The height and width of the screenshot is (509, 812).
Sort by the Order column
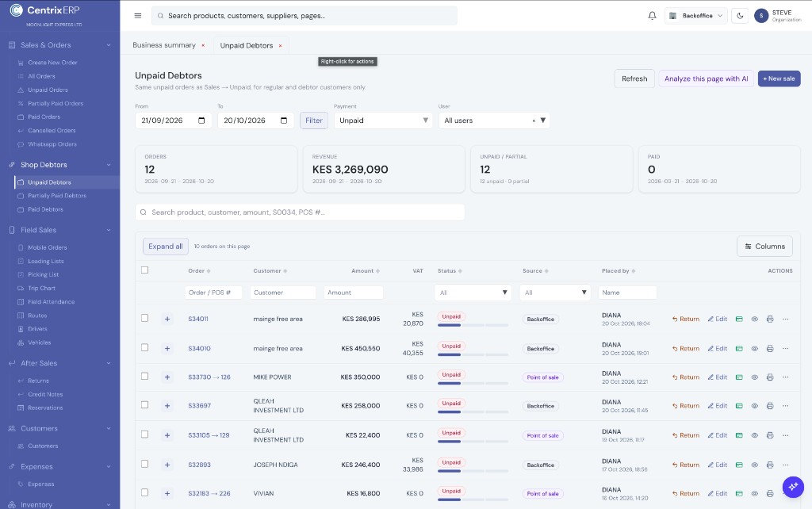199,271
